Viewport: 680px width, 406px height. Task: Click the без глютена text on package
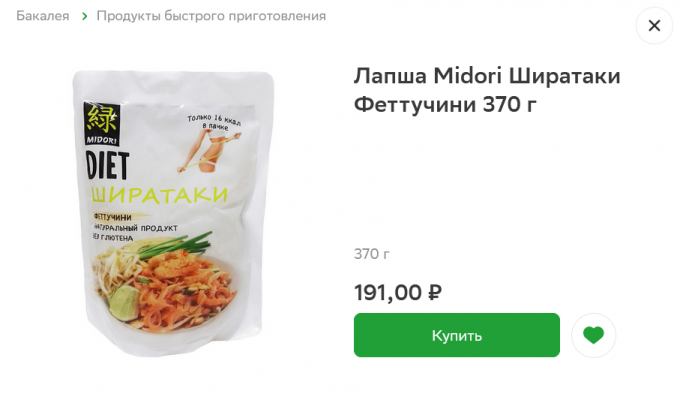[113, 237]
